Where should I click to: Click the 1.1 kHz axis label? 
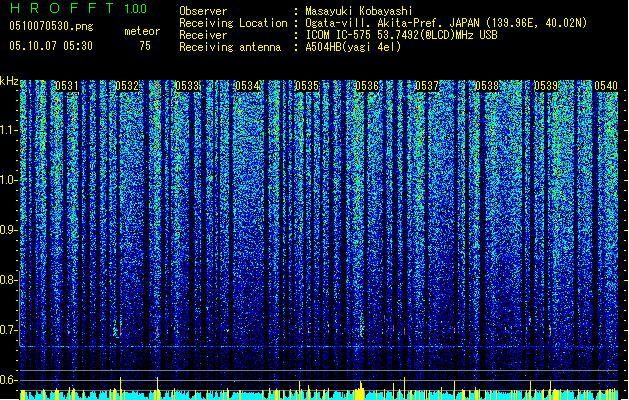[x=8, y=130]
